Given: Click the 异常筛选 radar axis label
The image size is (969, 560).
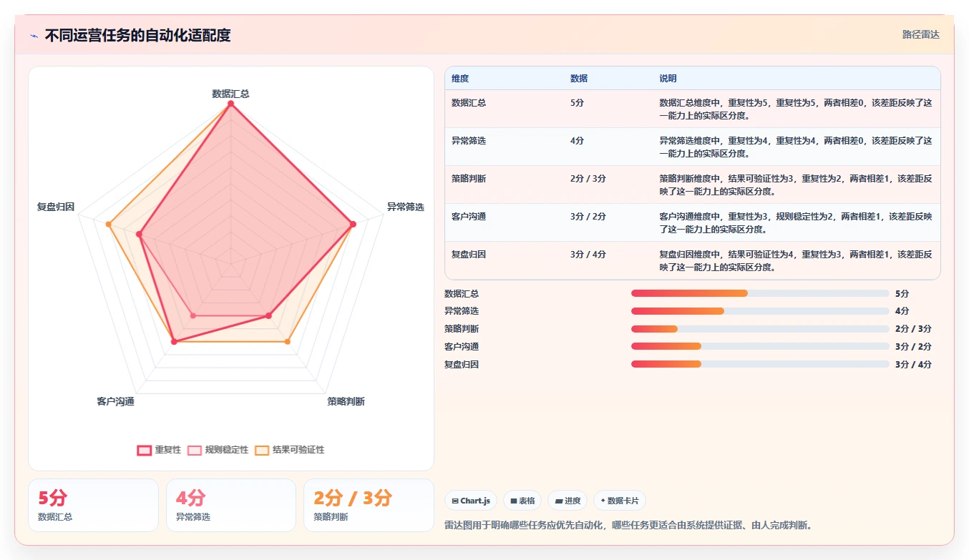Looking at the screenshot, I should [405, 207].
